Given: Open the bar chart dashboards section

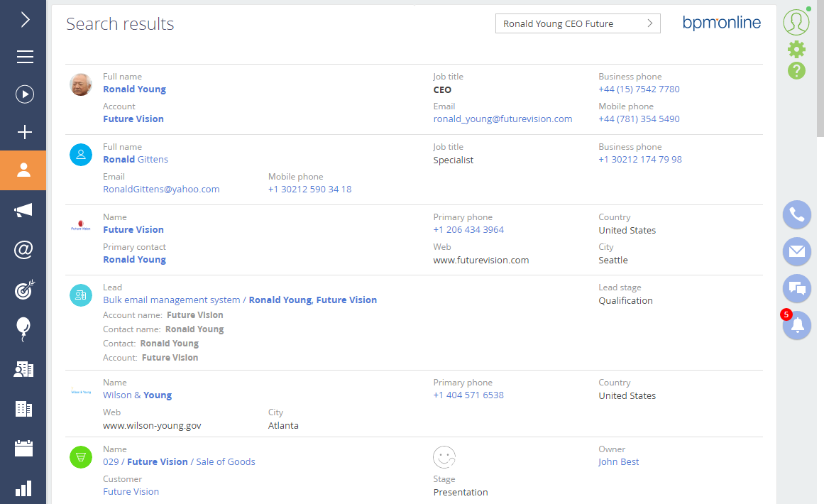Looking at the screenshot, I should pyautogui.click(x=23, y=488).
